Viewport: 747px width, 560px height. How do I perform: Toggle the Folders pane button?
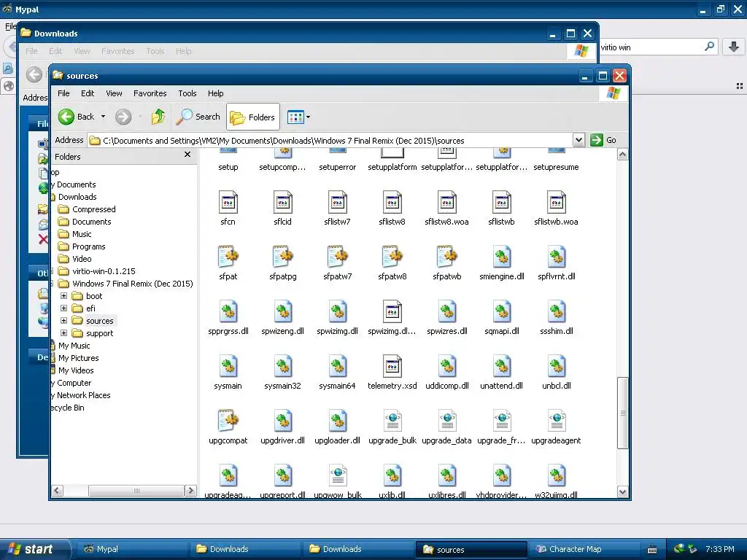pyautogui.click(x=252, y=117)
